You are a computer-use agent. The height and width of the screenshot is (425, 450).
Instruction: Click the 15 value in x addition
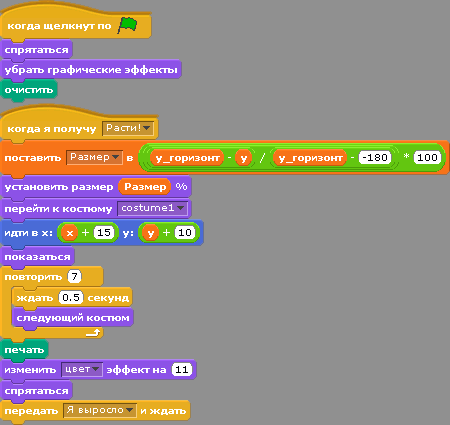(104, 232)
